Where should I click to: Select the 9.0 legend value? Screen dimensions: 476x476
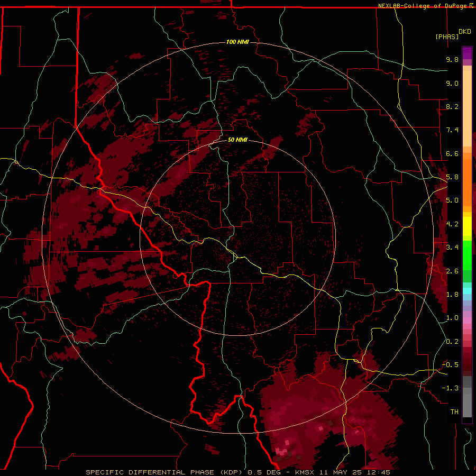click(452, 83)
